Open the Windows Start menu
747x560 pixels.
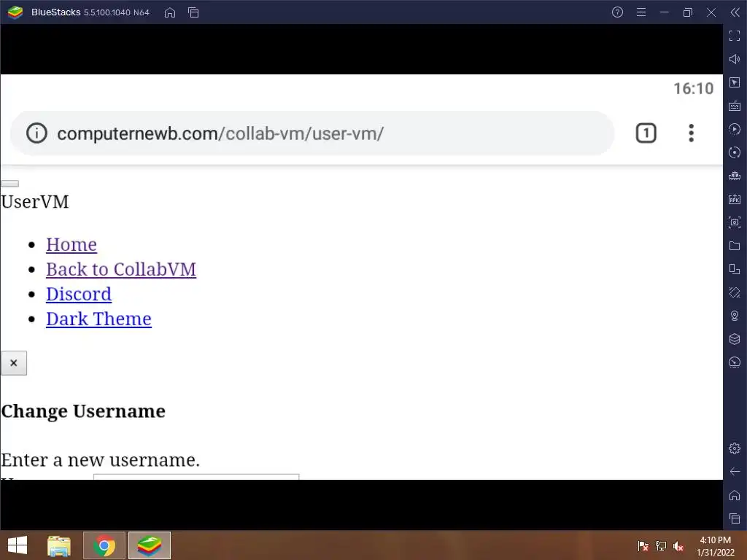coord(18,545)
